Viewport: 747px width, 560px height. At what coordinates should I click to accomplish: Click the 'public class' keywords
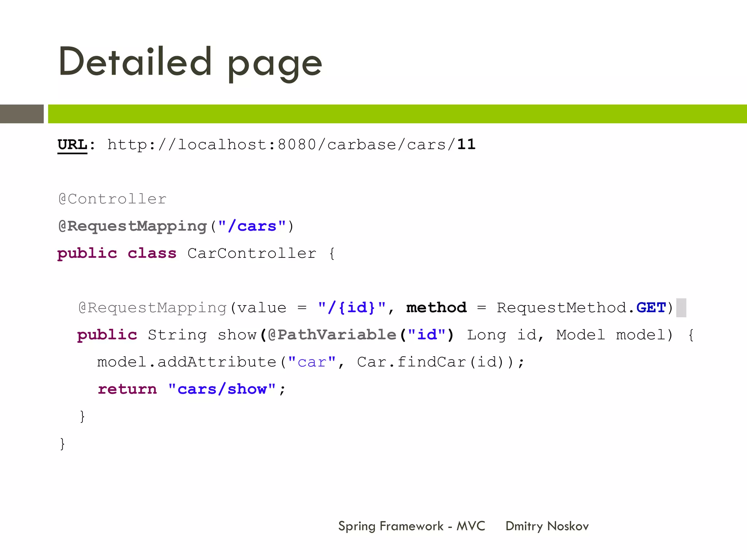(x=117, y=253)
